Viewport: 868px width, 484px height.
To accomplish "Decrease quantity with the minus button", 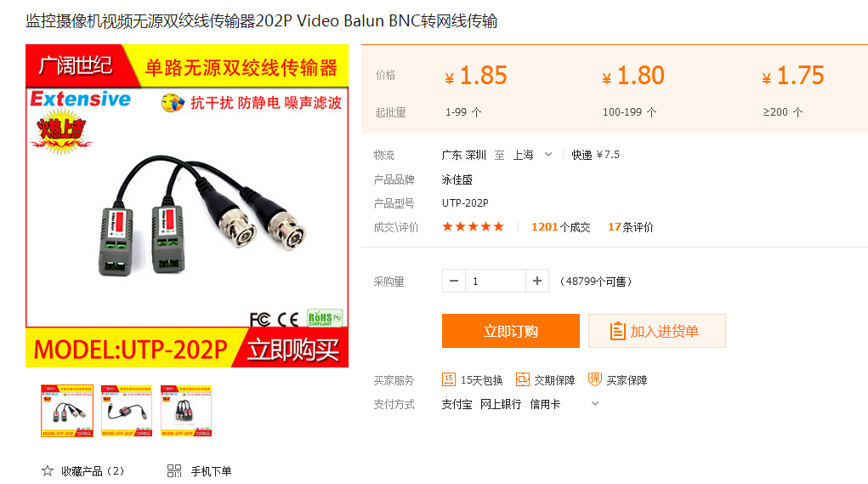I will click(454, 281).
